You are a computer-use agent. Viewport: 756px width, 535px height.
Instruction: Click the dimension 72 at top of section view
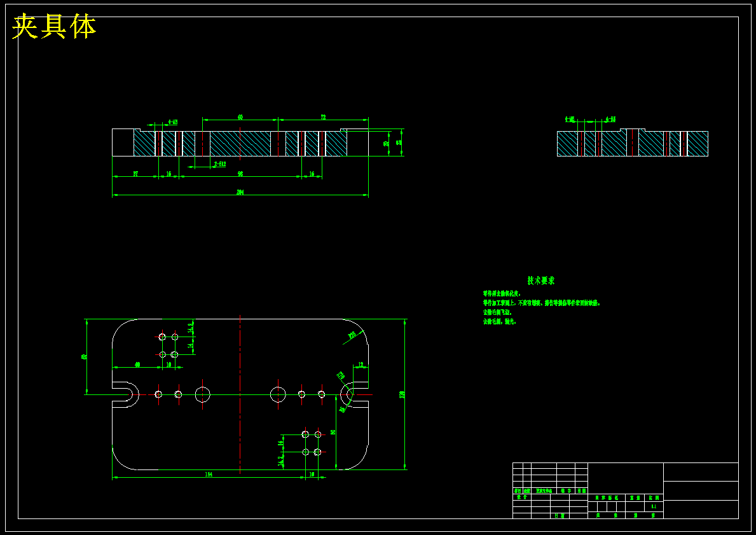pos(323,117)
